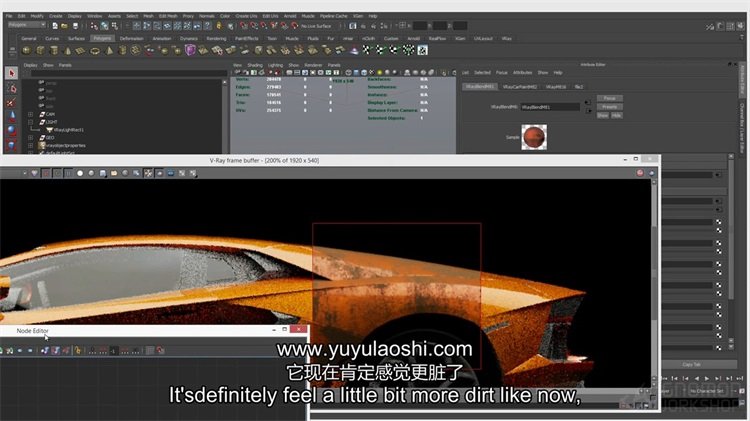Collapse the LIGHT node in Outliner

coord(31,122)
